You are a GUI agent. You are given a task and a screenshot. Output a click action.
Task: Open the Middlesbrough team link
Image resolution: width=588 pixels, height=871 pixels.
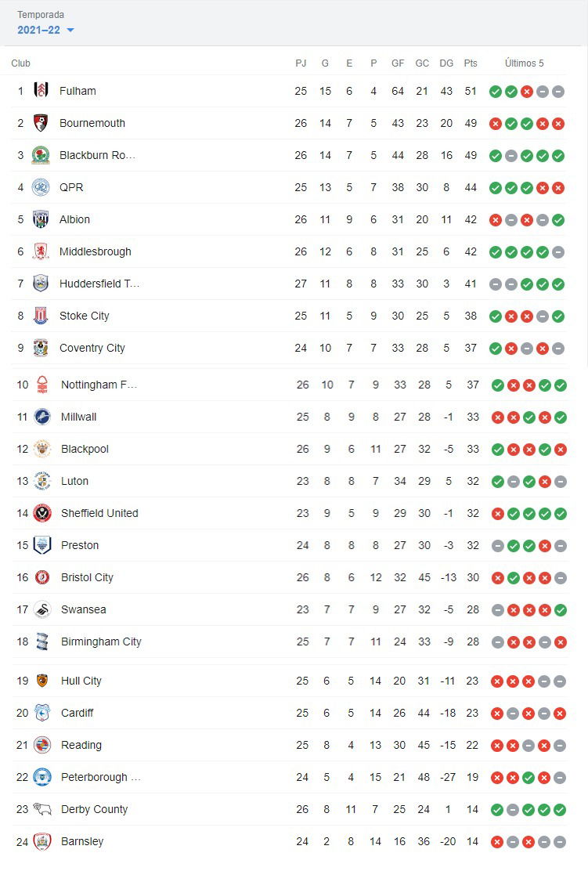tap(95, 251)
